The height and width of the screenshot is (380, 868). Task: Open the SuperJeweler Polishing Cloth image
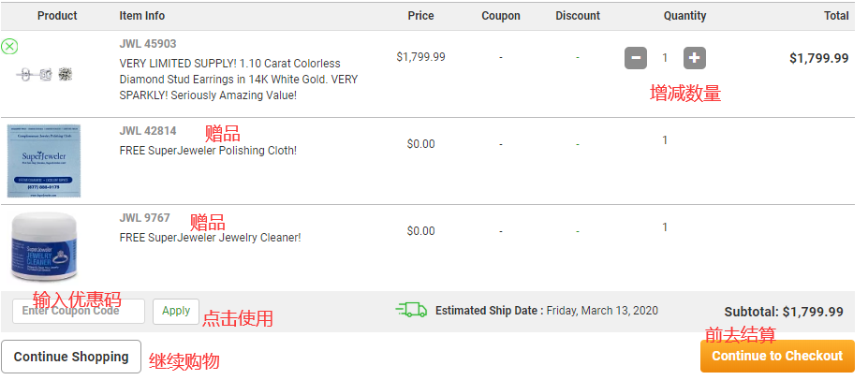(x=44, y=160)
